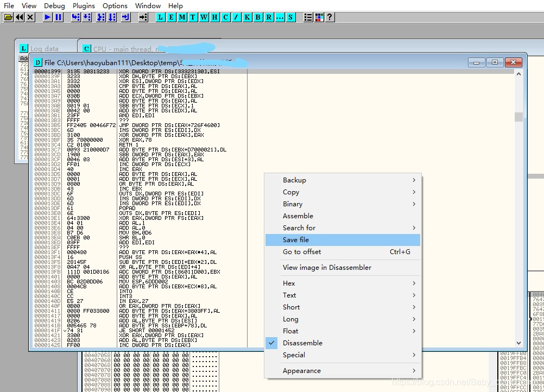
Task: Expand the Short display submenu
Action: click(x=343, y=307)
